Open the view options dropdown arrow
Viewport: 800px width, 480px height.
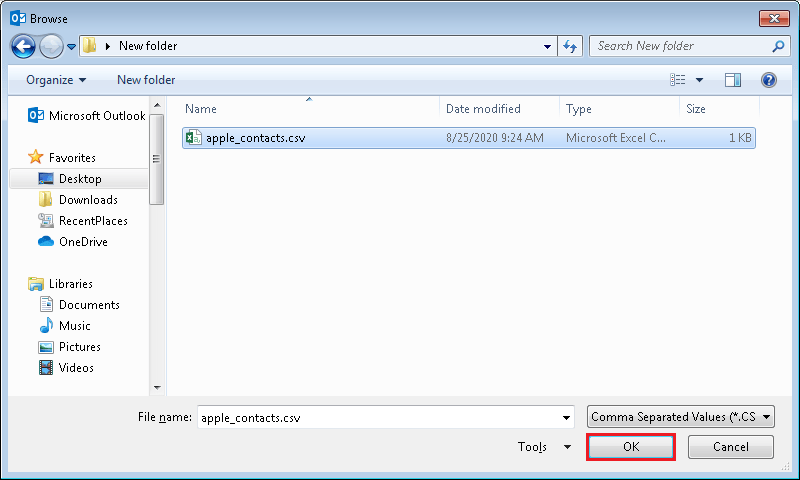pyautogui.click(x=699, y=80)
